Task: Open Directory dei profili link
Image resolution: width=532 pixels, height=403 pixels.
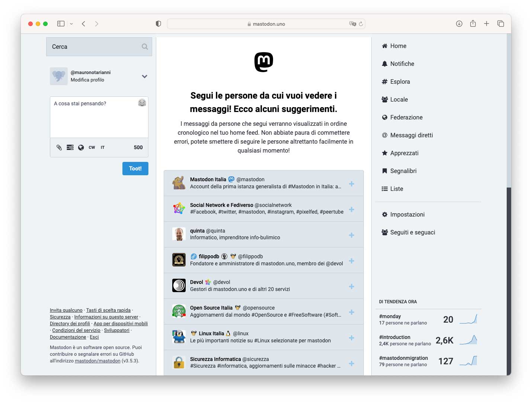Action: tap(70, 324)
